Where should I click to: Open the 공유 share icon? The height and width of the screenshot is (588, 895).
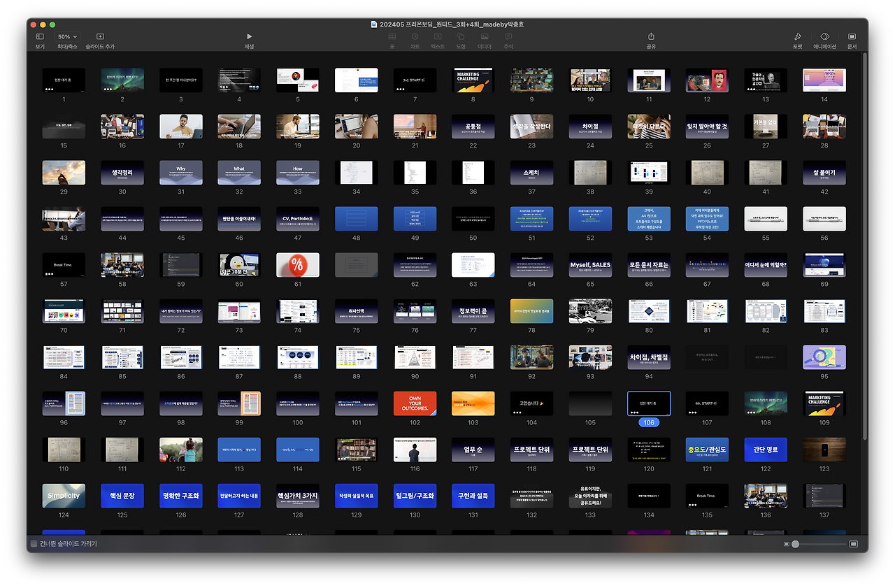651,36
